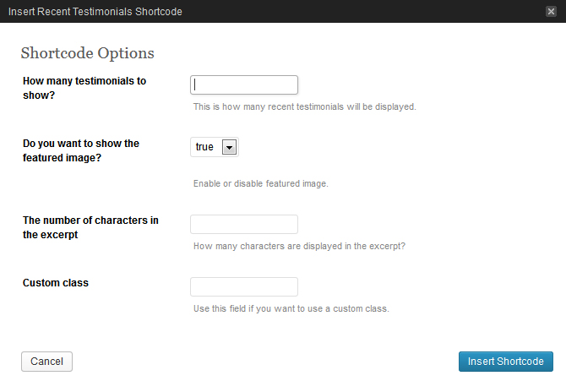Viewport: 566px width, 392px height.
Task: Click the hint about characters displayed in excerpt
Action: (x=299, y=247)
